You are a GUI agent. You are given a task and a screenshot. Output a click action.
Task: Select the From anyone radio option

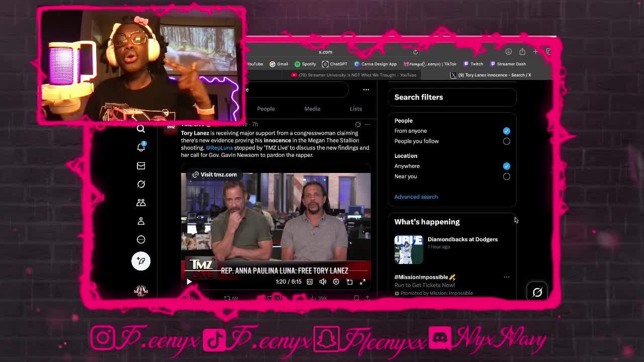click(506, 131)
